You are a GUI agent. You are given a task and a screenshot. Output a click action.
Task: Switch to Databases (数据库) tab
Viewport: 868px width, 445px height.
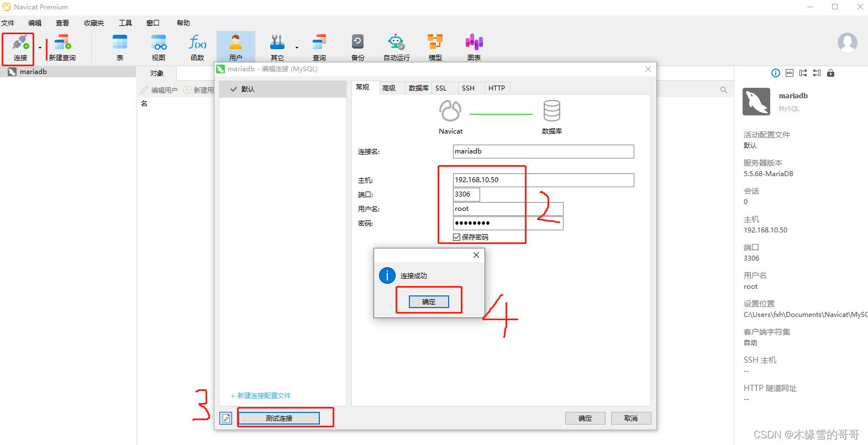(419, 88)
